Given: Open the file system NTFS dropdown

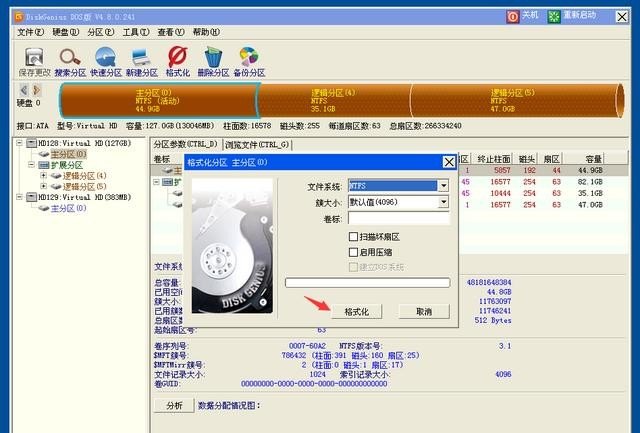Looking at the screenshot, I should 443,186.
